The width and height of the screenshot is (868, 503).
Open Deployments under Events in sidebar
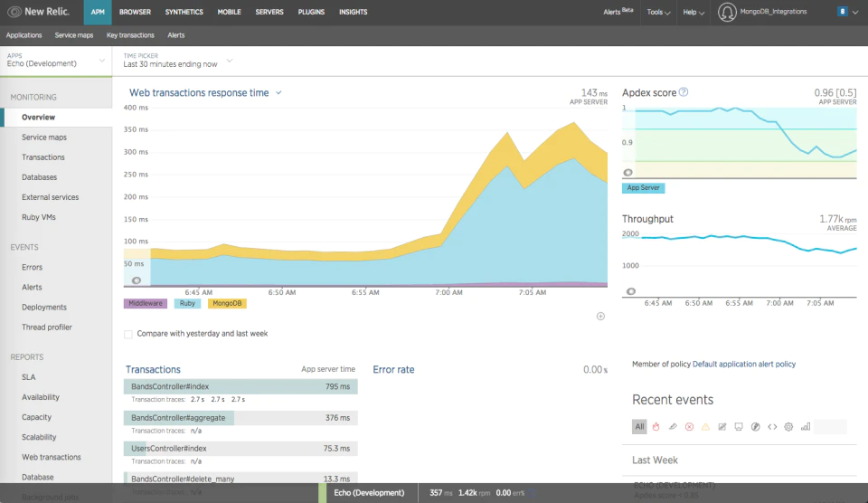pyautogui.click(x=44, y=307)
